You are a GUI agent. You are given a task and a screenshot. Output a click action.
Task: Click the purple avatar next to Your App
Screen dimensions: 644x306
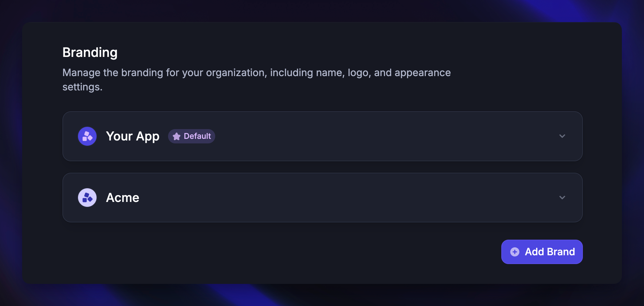[87, 136]
